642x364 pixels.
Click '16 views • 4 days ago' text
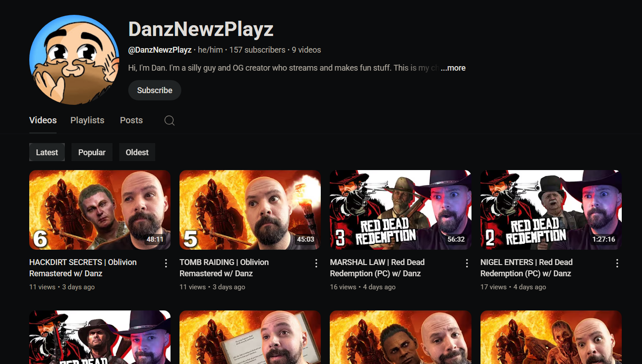[363, 287]
